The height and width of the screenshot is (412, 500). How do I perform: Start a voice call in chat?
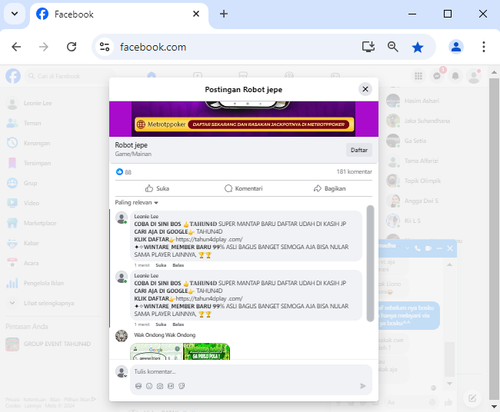coord(417,248)
